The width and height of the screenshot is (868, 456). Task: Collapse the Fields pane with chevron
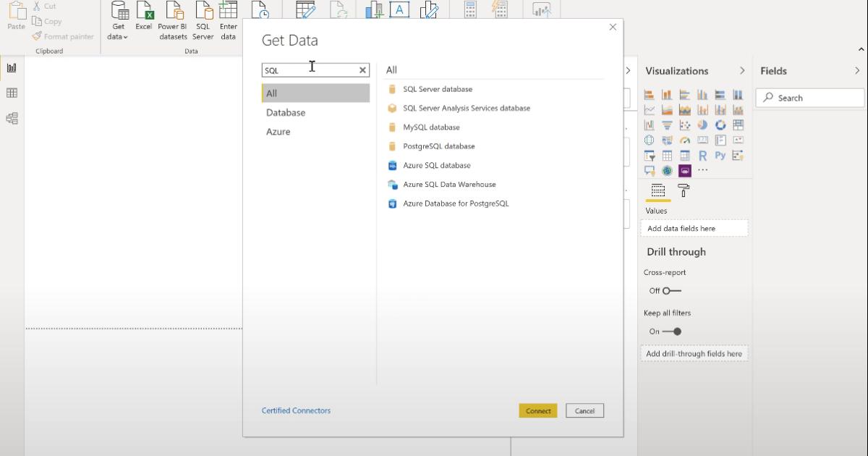pos(857,71)
